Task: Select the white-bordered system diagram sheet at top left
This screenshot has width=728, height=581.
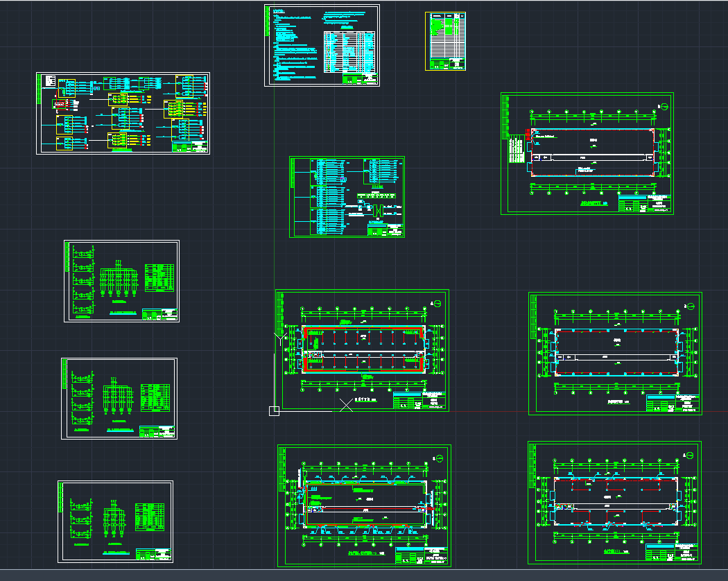Action: 123,113
